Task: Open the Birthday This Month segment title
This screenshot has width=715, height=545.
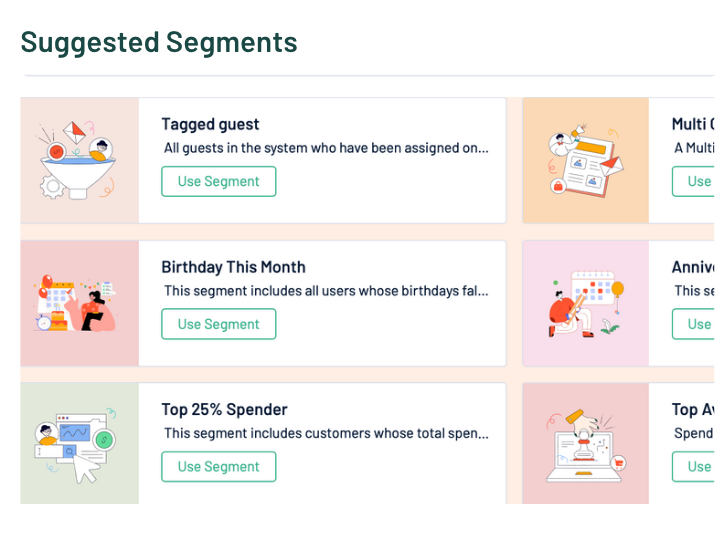Action: click(x=233, y=267)
